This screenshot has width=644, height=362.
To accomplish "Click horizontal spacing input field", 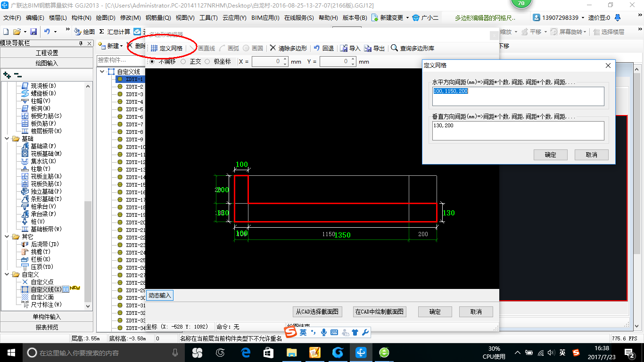I will (x=518, y=96).
